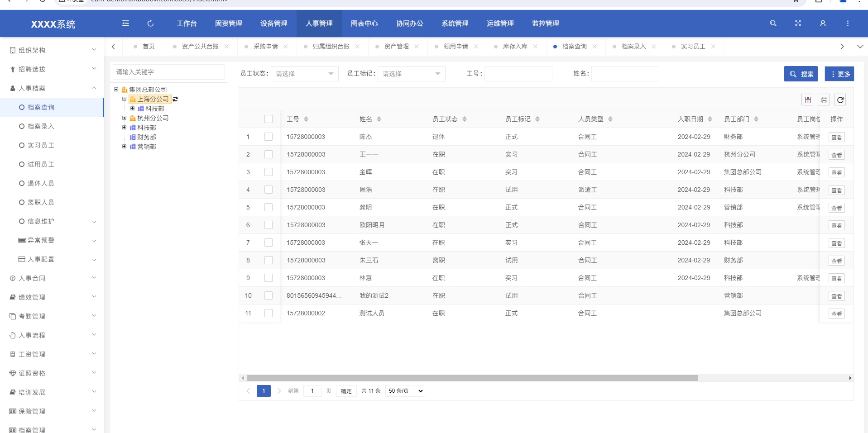Focus the 工号 search input

518,74
